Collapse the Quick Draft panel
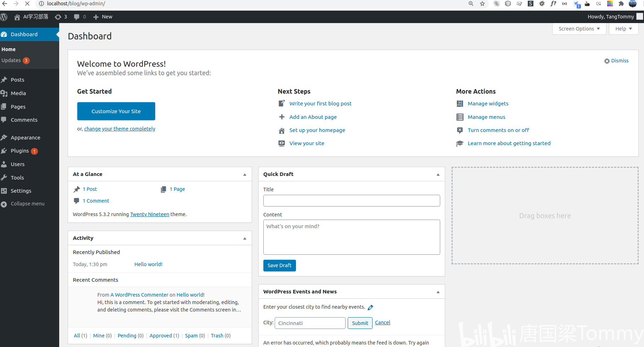Image resolution: width=644 pixels, height=347 pixels. pos(438,175)
